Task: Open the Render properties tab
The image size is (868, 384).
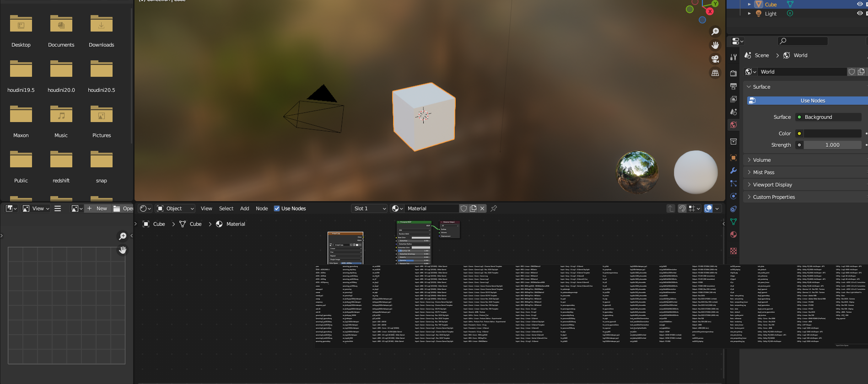Action: (x=733, y=73)
